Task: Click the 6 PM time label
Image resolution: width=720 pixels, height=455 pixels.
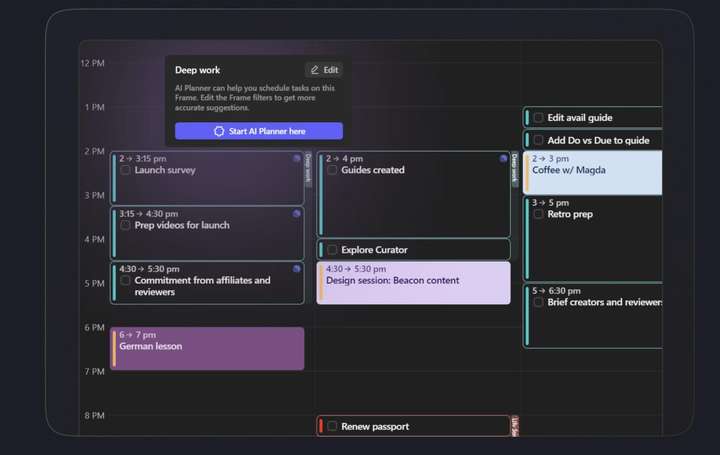Action: (94, 327)
